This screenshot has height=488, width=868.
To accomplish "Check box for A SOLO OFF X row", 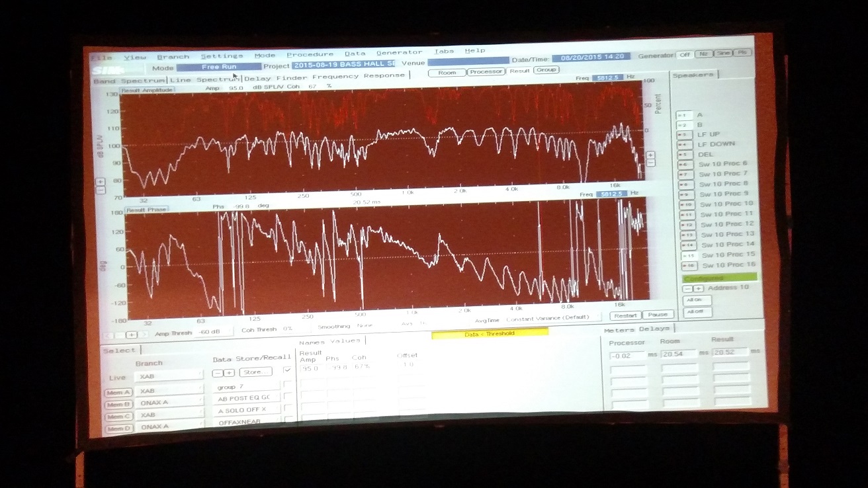I will click(287, 409).
